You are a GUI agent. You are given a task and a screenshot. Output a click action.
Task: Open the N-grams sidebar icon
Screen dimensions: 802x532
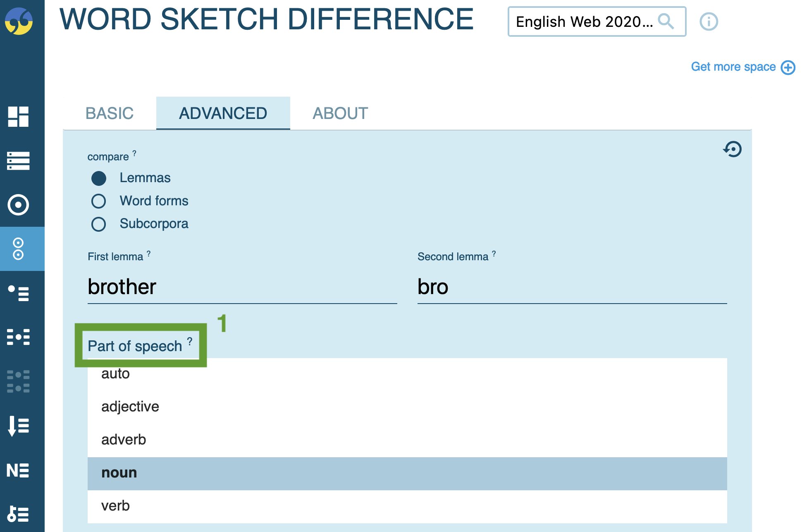[x=18, y=470]
